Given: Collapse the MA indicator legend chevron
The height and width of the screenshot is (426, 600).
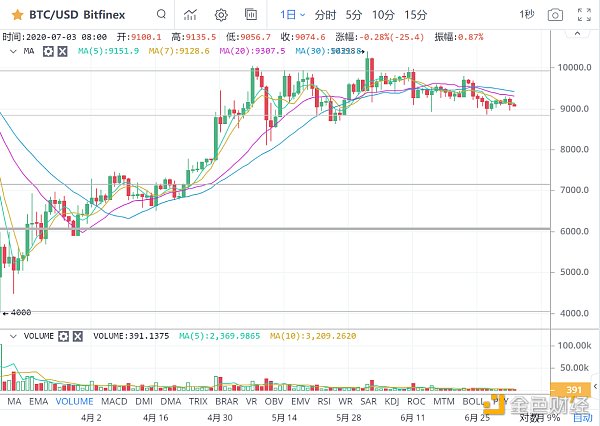Looking at the screenshot, I should tap(13, 51).
